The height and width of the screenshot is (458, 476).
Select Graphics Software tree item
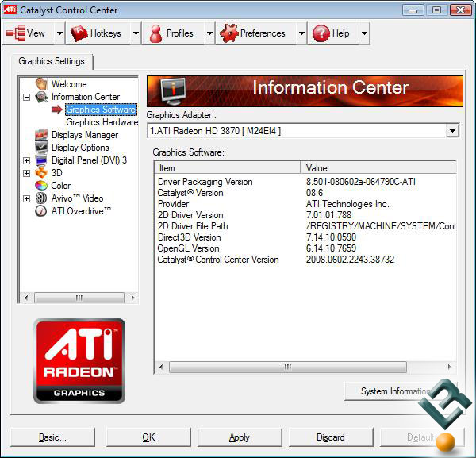(x=101, y=110)
